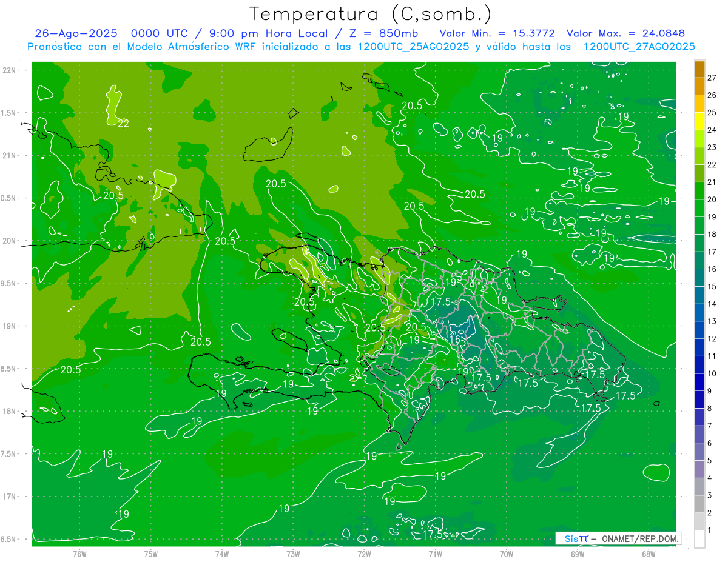Click color scale label '10'
This screenshot has height=562, width=728.
(x=712, y=373)
